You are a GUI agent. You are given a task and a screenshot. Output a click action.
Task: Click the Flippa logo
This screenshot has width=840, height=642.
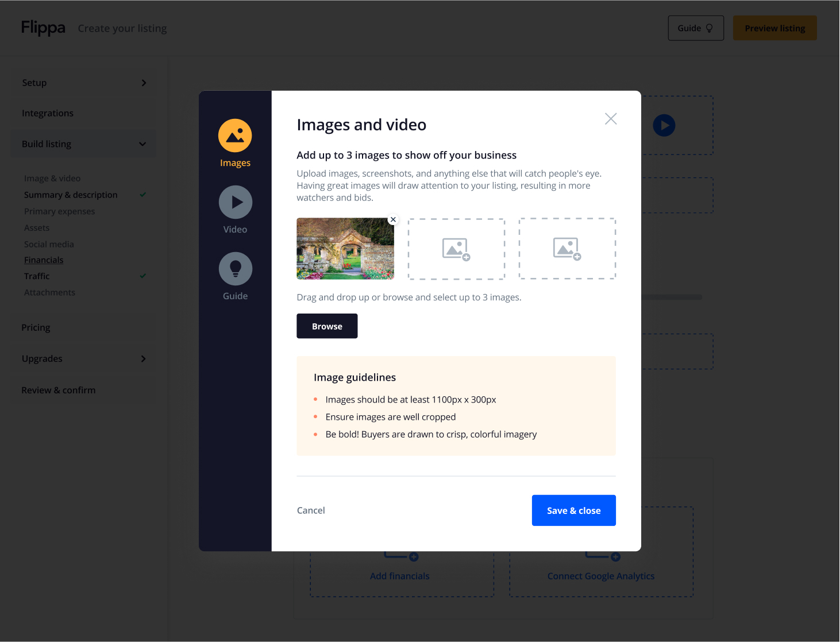[x=43, y=28]
